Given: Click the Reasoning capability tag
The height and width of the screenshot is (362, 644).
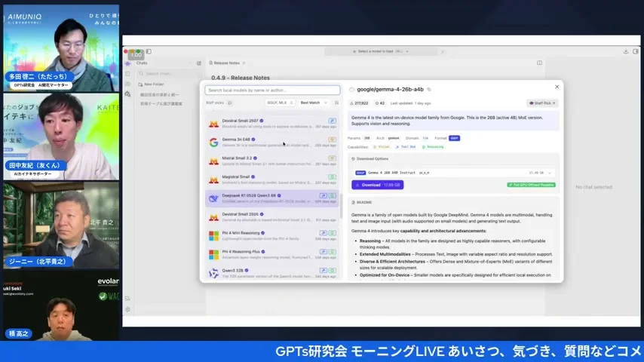Looking at the screenshot, I should click(433, 147).
